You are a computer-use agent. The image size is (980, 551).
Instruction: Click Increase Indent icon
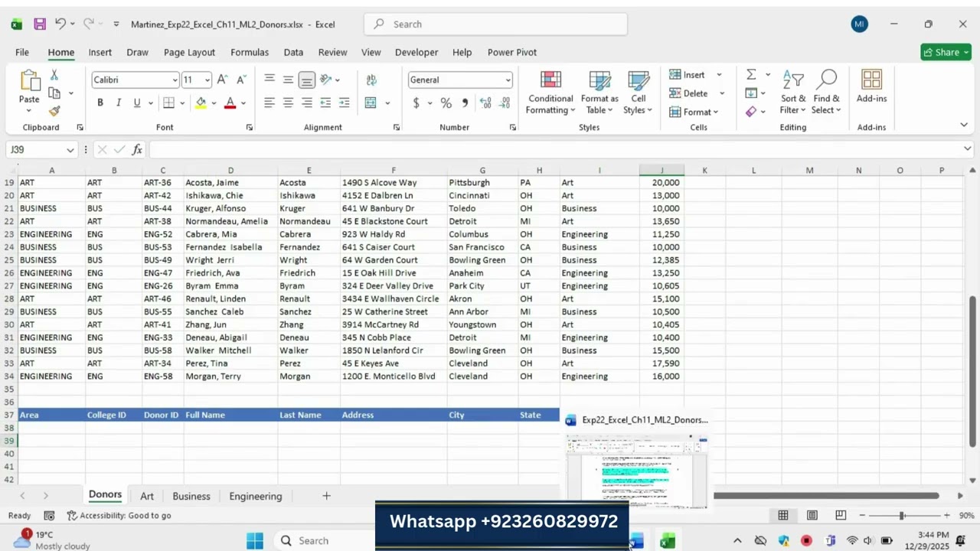pyautogui.click(x=344, y=103)
